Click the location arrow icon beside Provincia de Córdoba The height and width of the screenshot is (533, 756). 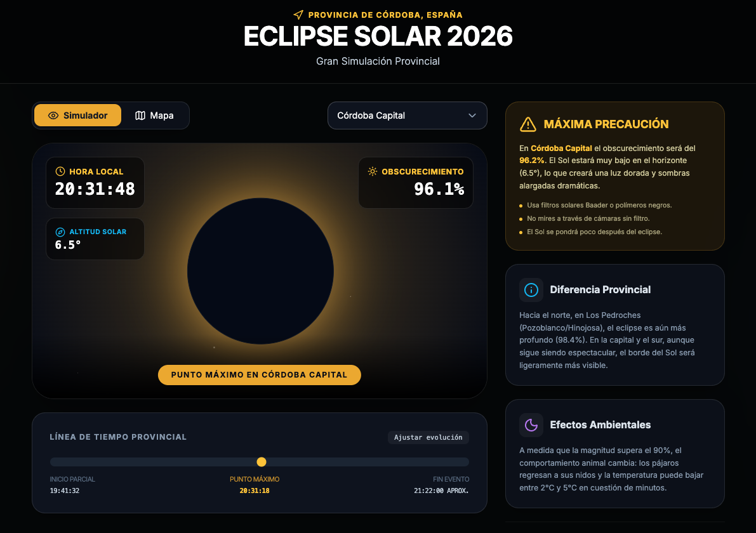(298, 15)
